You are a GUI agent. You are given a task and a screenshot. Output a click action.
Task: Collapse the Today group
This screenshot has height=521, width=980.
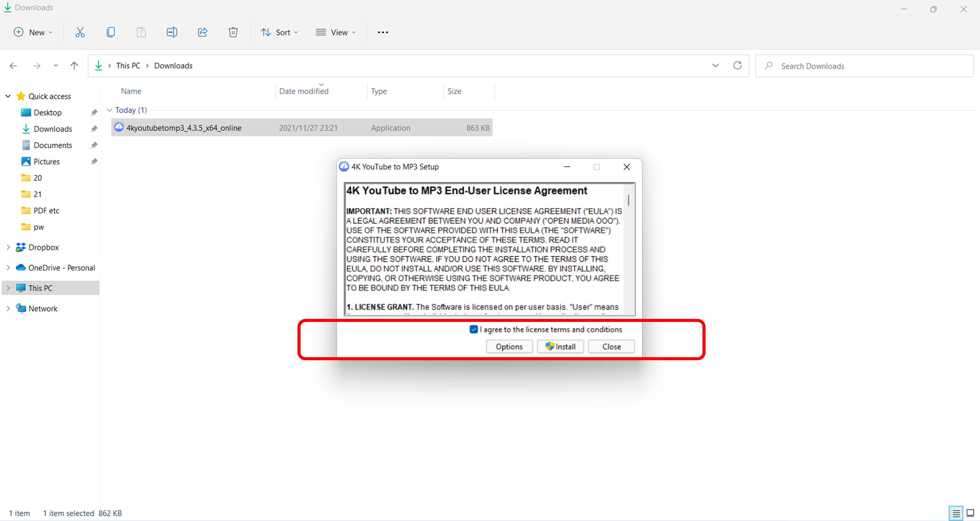(x=109, y=110)
